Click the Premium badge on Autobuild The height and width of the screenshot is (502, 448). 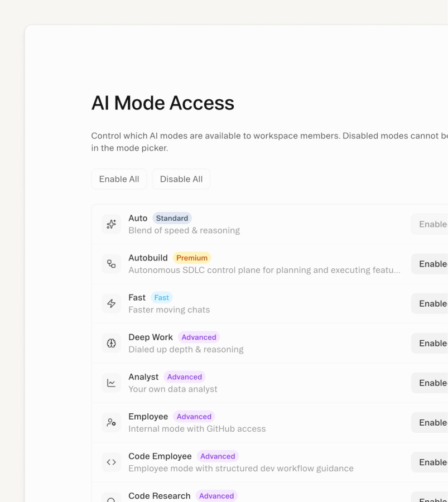tap(191, 258)
